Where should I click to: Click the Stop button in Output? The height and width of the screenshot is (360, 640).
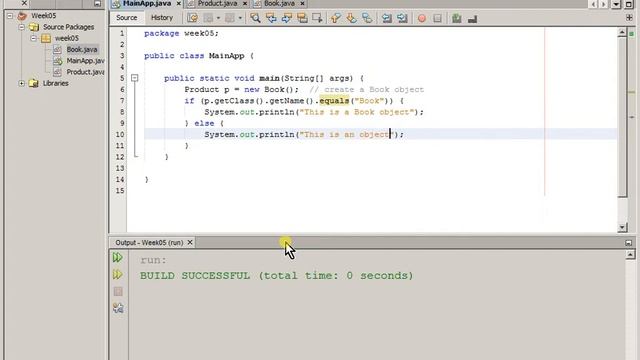point(118,291)
